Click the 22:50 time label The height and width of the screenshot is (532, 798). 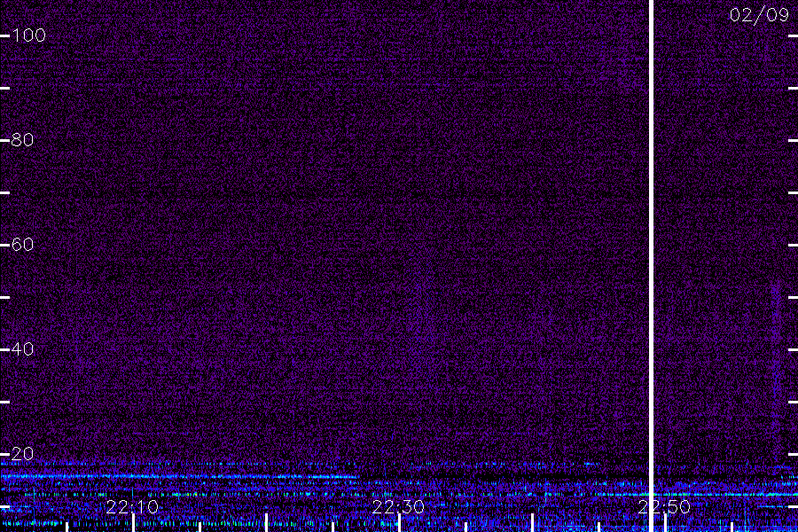[664, 507]
